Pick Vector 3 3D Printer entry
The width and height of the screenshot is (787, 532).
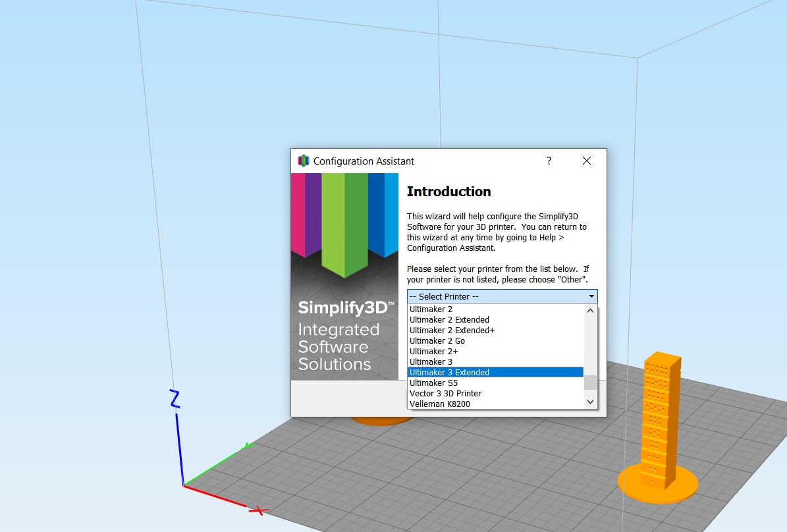coord(495,394)
